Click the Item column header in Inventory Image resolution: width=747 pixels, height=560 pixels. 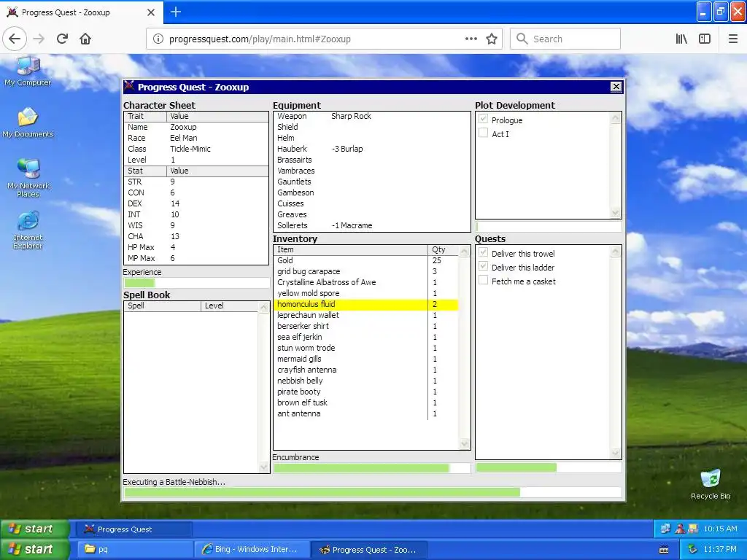[351, 249]
